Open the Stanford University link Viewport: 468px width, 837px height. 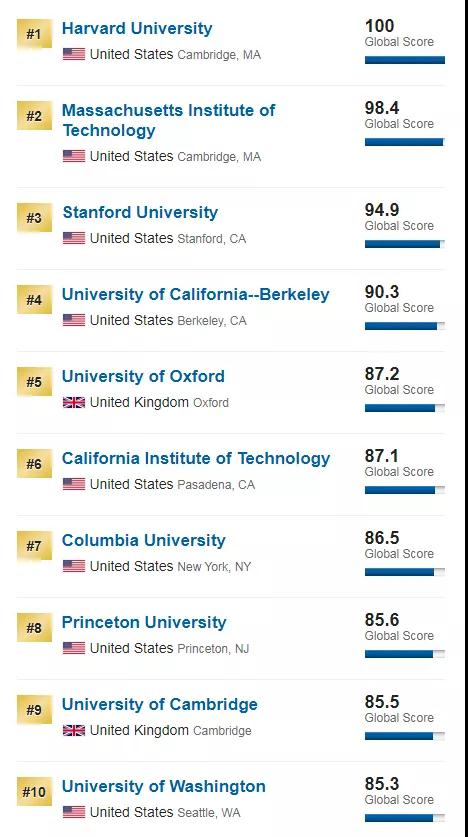point(140,212)
